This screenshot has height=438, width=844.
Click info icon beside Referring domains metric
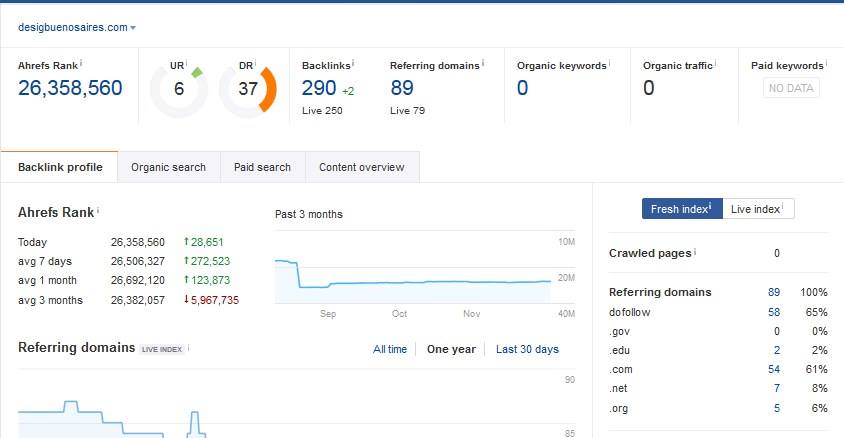483,64
